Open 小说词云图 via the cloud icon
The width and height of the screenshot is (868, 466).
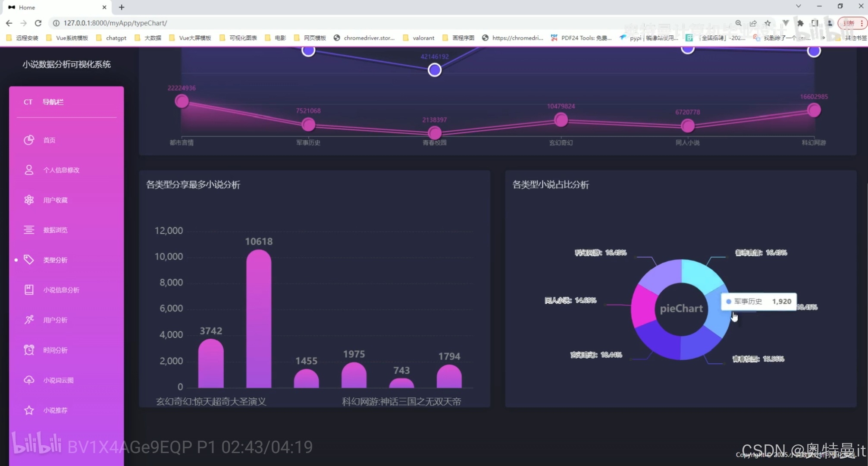[29, 380]
